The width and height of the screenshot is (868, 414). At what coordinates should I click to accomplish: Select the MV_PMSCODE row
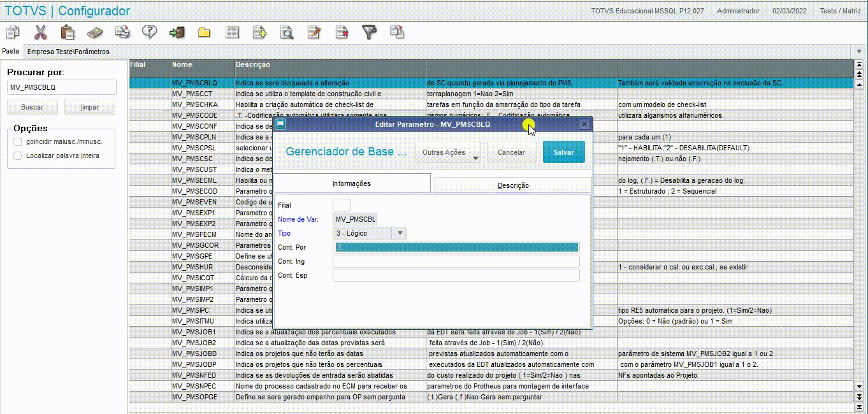tap(491, 115)
